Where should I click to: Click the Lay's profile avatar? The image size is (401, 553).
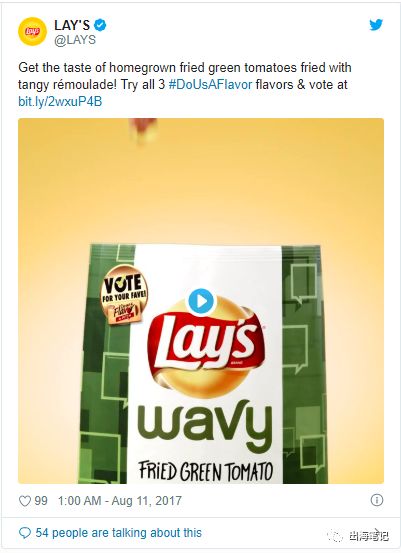pyautogui.click(x=32, y=32)
